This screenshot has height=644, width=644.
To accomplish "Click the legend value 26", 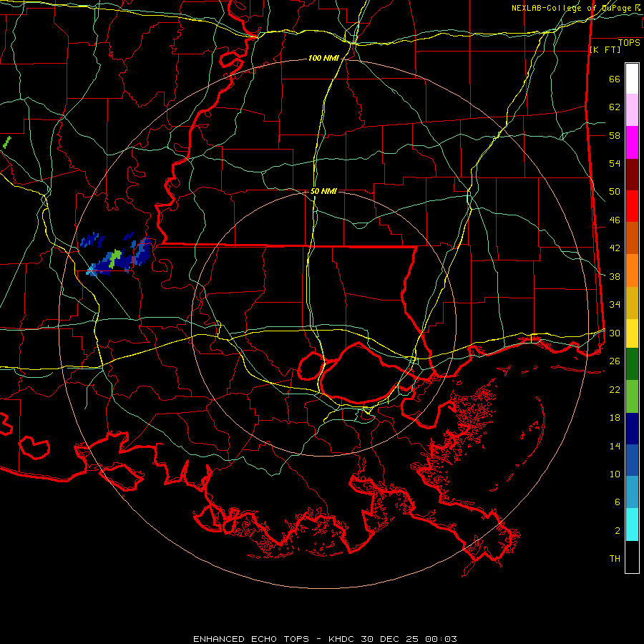I will (615, 361).
